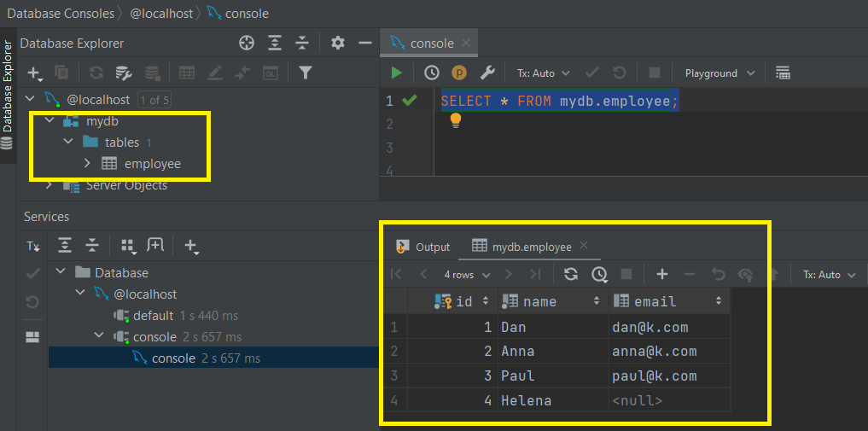This screenshot has width=868, height=431.
Task: Open the 4 rows page size dropdown
Action: (467, 275)
